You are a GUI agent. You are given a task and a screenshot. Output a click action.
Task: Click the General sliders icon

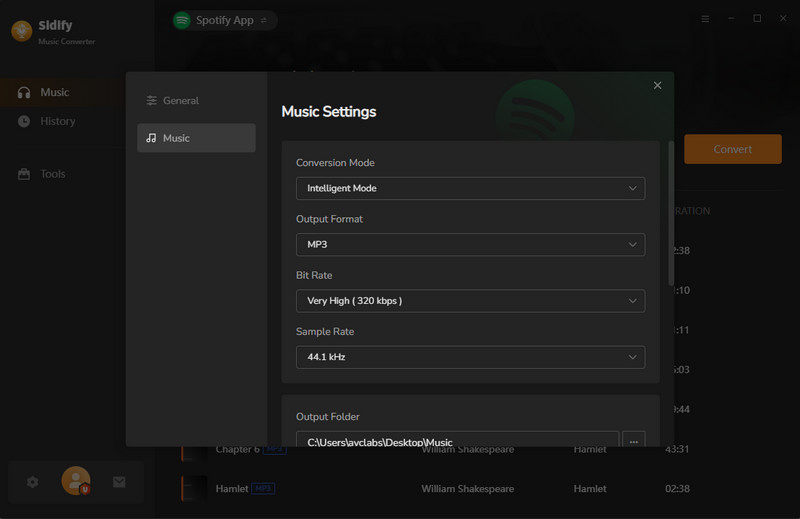(x=152, y=101)
